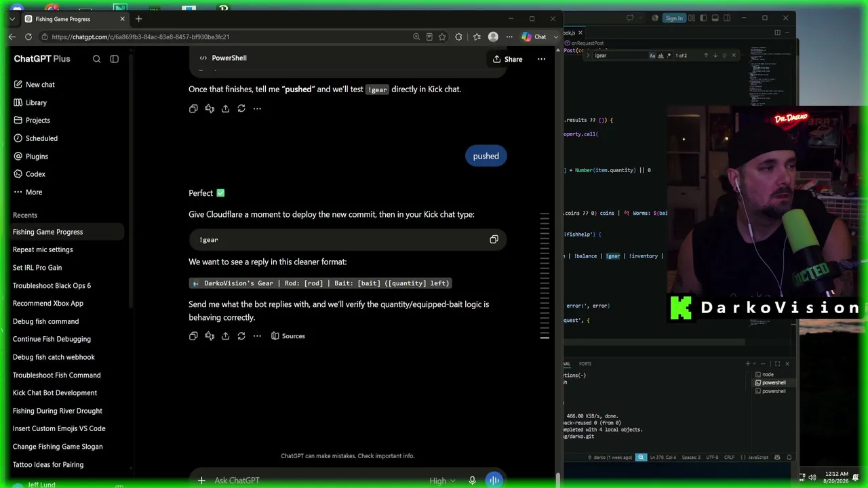Open the browser profile avatar

493,37
